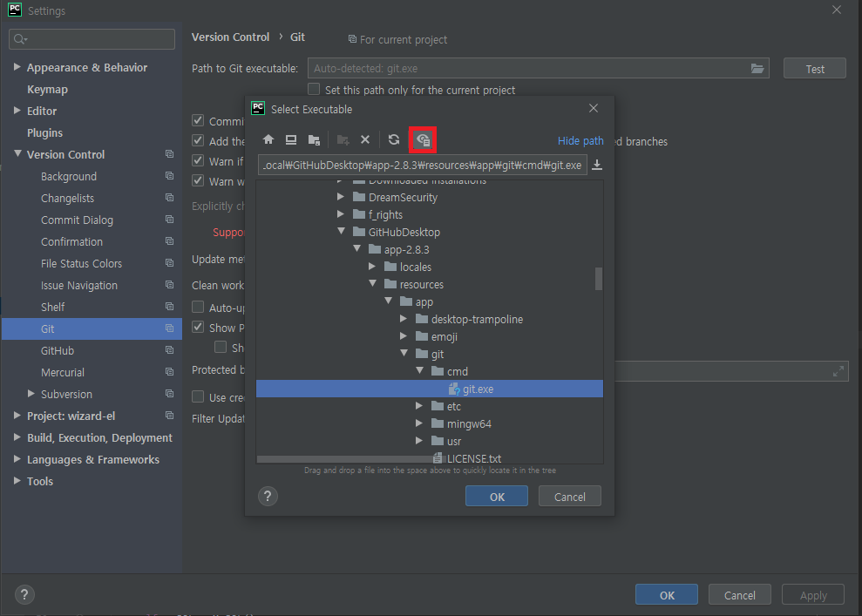Click project-level icon beside Shelf
Screen dimensions: 862x616
point(169,307)
